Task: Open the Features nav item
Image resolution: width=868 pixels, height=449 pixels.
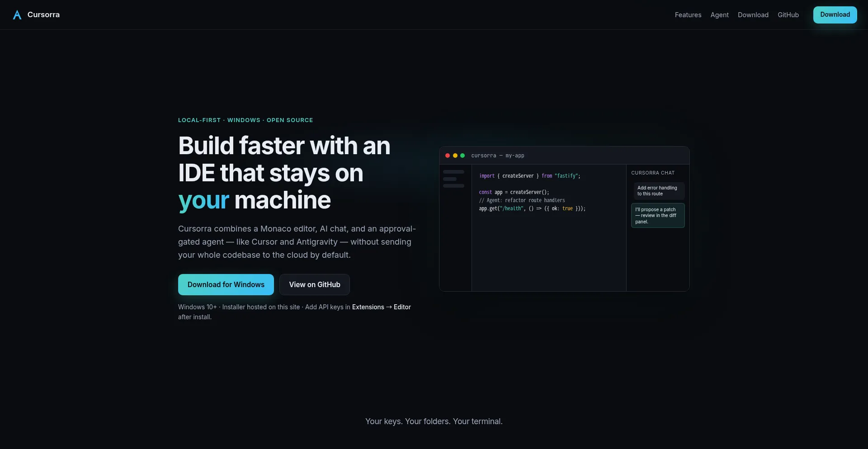Action: [688, 15]
